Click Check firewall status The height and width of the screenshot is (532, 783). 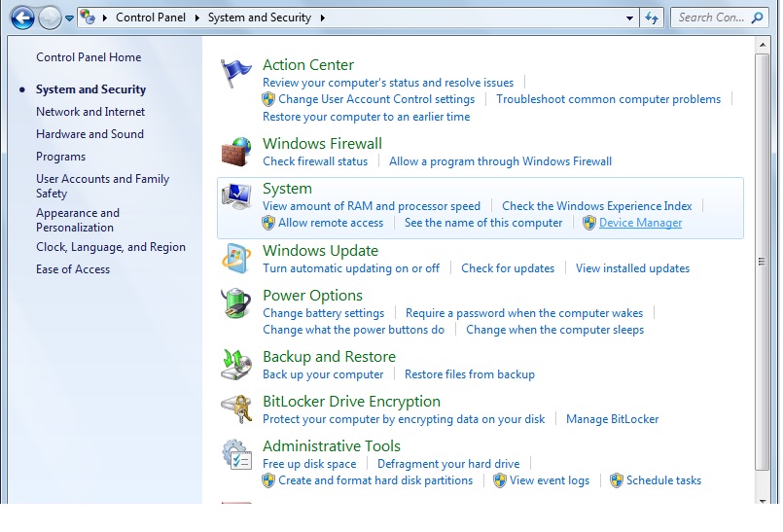[x=315, y=161]
